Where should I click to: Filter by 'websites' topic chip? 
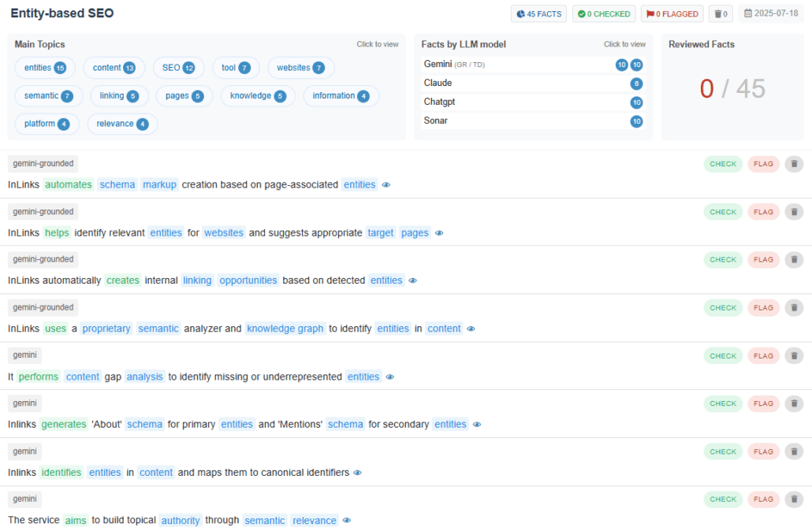tap(301, 68)
